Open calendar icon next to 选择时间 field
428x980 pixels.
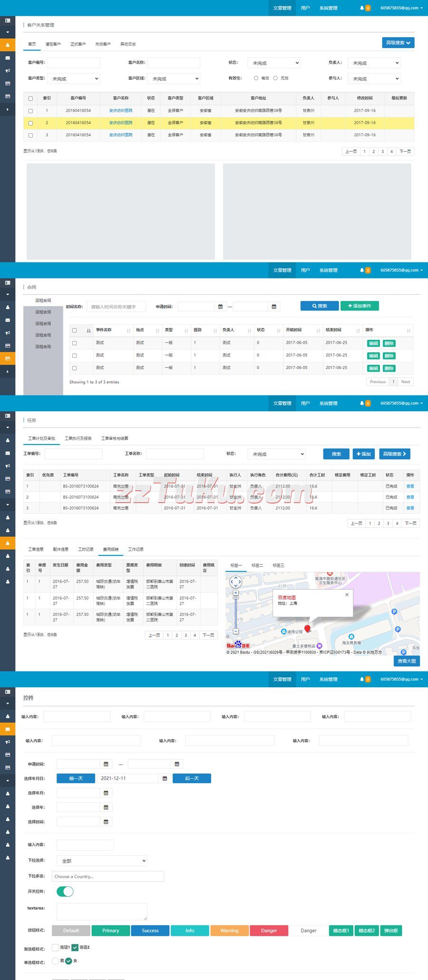pos(106,822)
